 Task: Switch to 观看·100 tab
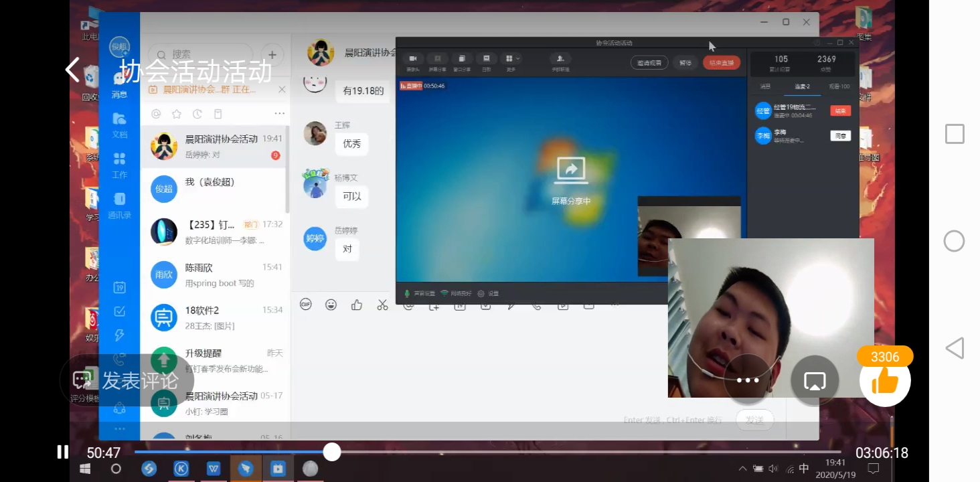(839, 86)
